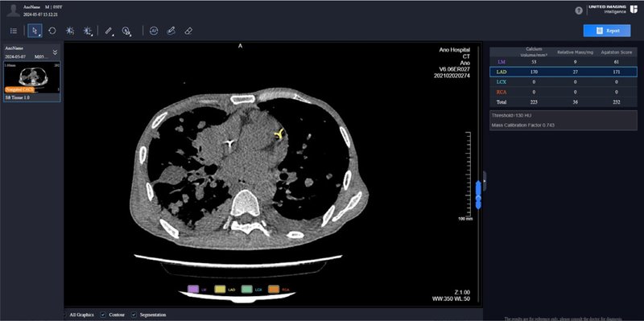The height and width of the screenshot is (321, 644).
Task: Open the series list icon in toolbar
Action: tap(14, 31)
